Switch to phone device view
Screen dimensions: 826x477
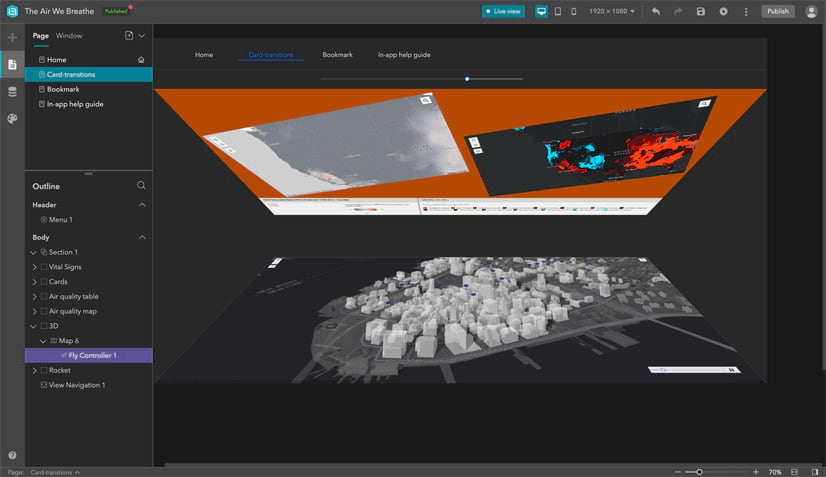coord(574,11)
